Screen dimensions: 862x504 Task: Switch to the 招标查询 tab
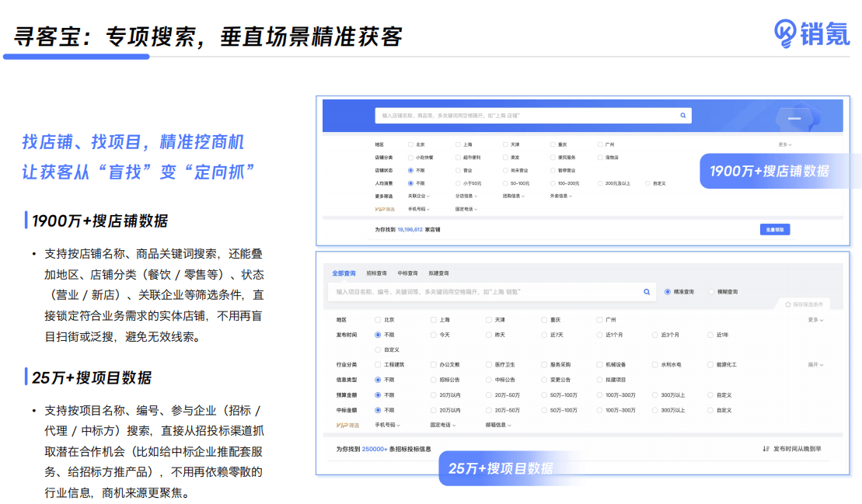coord(376,273)
